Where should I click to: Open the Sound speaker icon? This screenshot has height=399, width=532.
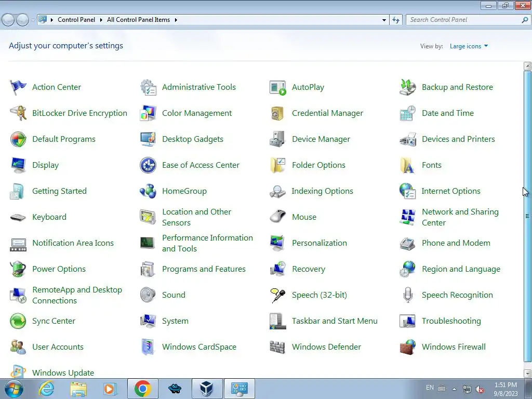point(148,295)
